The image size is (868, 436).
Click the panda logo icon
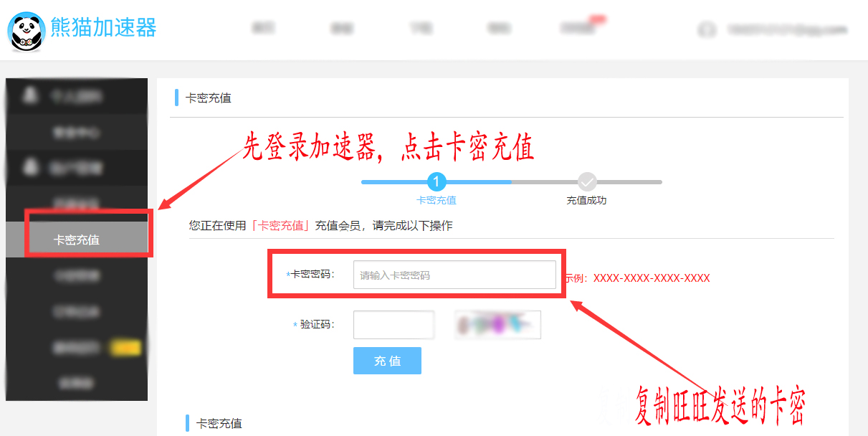click(27, 31)
